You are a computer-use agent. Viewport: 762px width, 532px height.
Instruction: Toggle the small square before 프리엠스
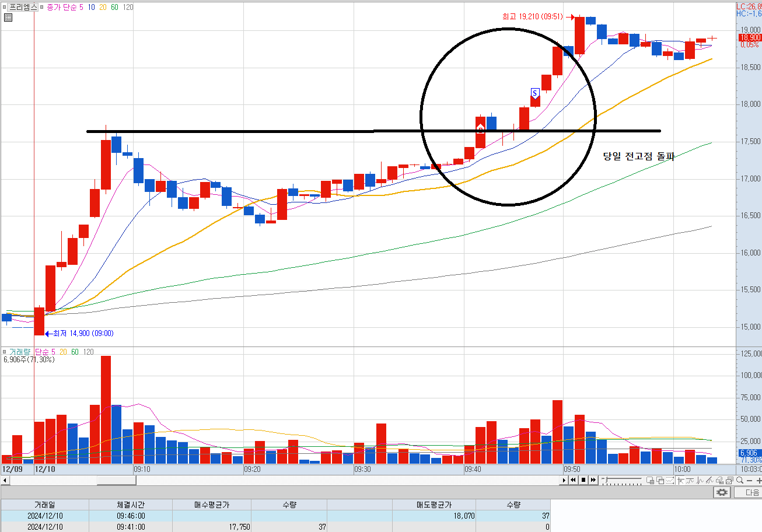click(x=5, y=7)
